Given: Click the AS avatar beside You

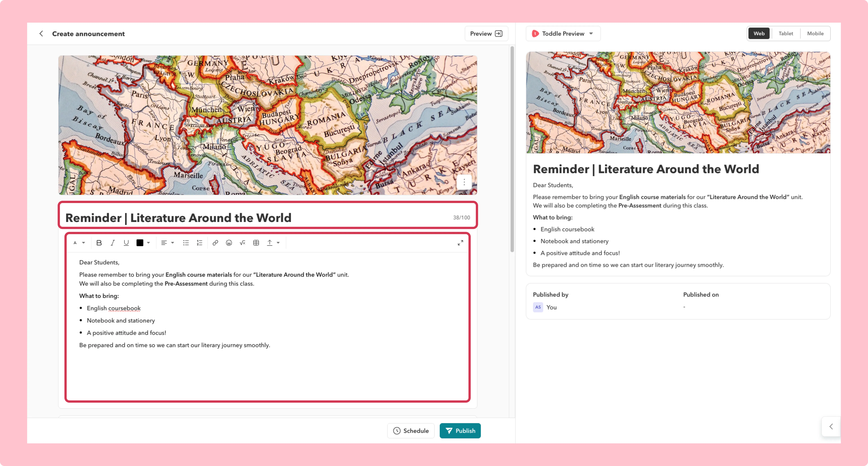Looking at the screenshot, I should click(x=538, y=307).
